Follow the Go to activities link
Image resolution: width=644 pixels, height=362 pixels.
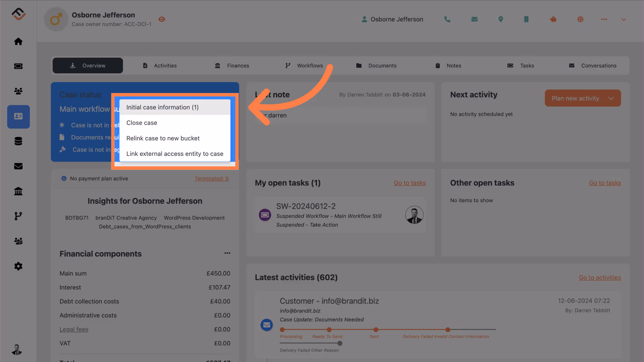pyautogui.click(x=600, y=278)
